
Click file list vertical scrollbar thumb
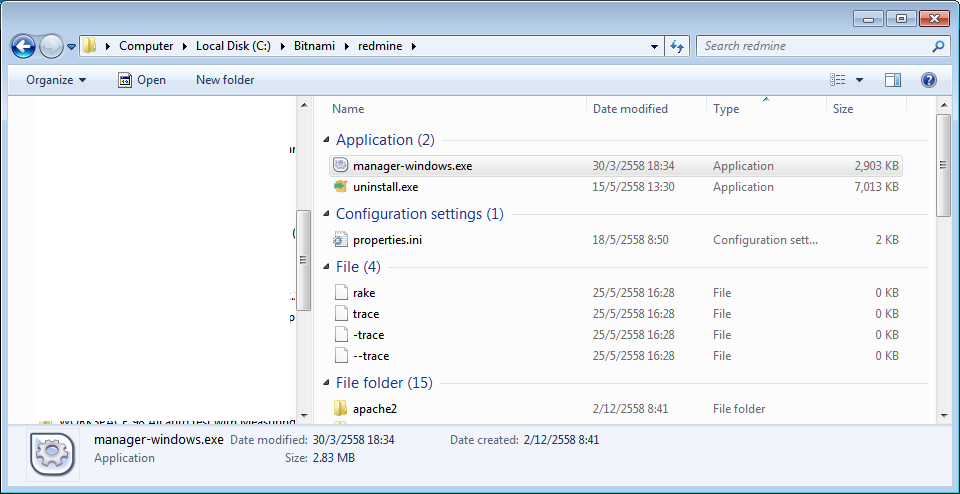[943, 165]
